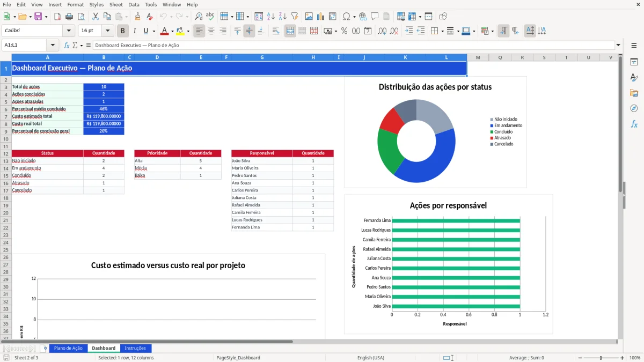This screenshot has width=644, height=362.
Task: Open sidebar Navigator compass icon
Action: [x=634, y=109]
